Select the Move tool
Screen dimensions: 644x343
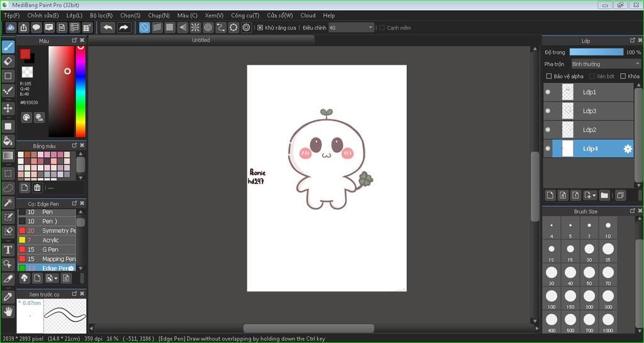tap(8, 108)
